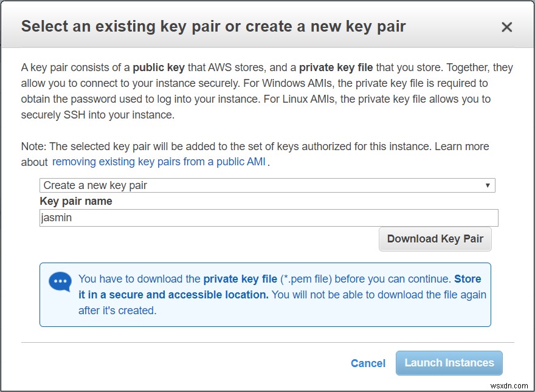The image size is (535, 392).
Task: Click Download Key Pair to save the .pem file
Action: pyautogui.click(x=435, y=239)
